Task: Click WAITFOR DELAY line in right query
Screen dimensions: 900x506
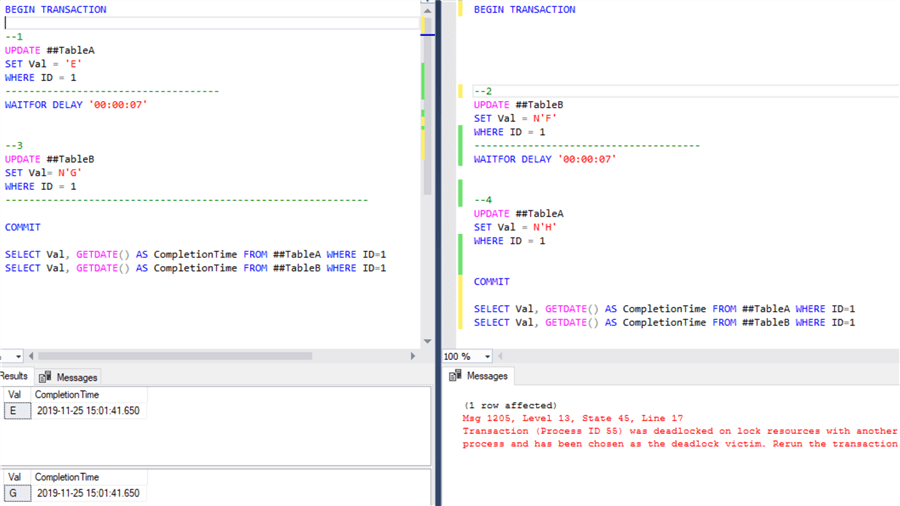Action: pos(545,159)
